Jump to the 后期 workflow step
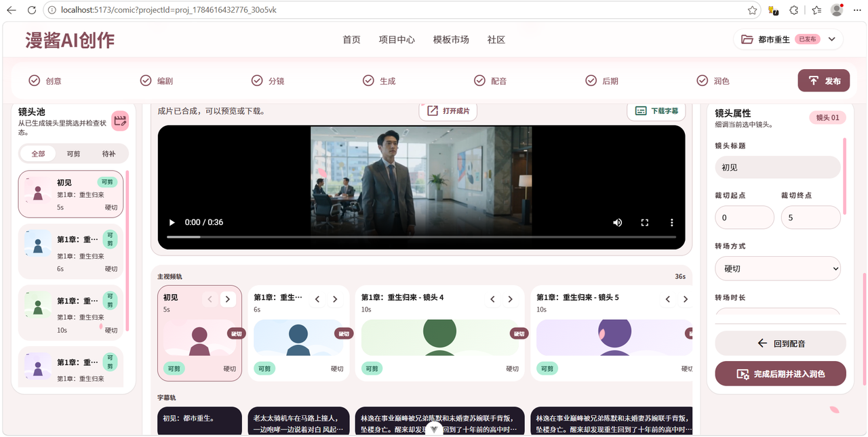The width and height of the screenshot is (868, 437). coord(601,81)
